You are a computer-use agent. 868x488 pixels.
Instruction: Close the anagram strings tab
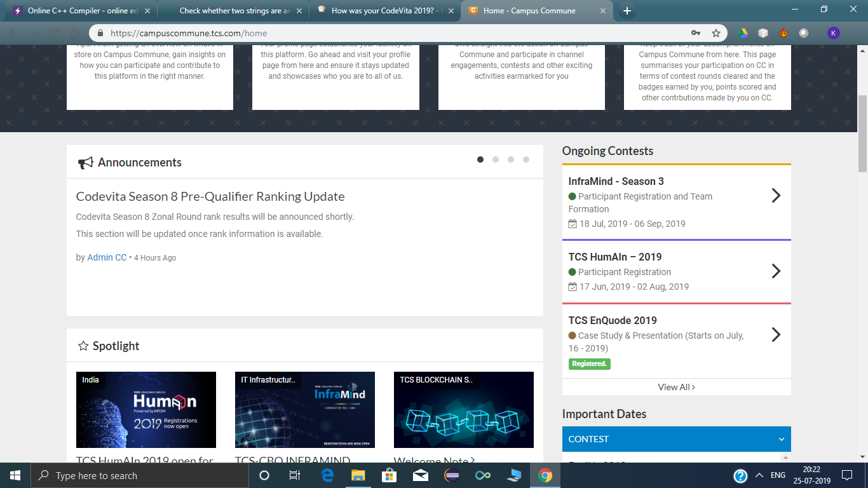(x=298, y=11)
